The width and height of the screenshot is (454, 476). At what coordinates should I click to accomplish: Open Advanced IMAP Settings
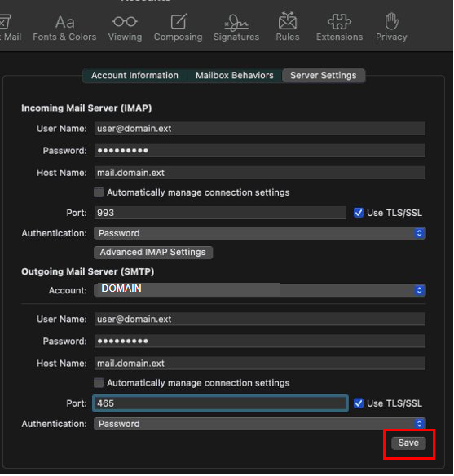(x=153, y=253)
